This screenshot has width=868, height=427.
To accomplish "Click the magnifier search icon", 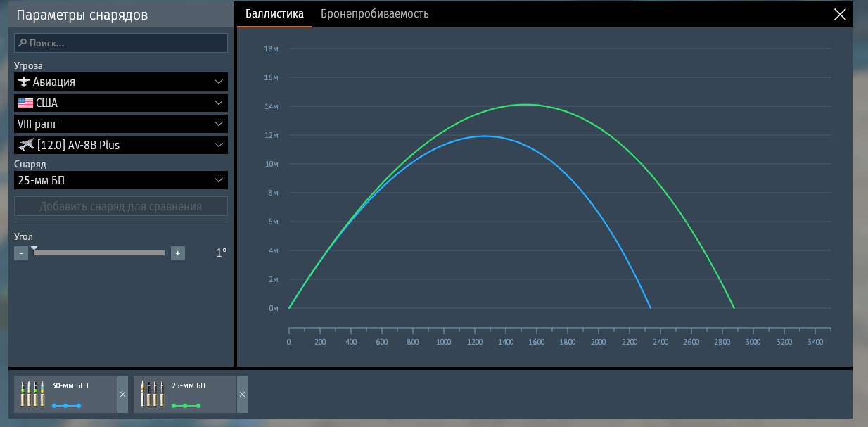I will pyautogui.click(x=23, y=43).
